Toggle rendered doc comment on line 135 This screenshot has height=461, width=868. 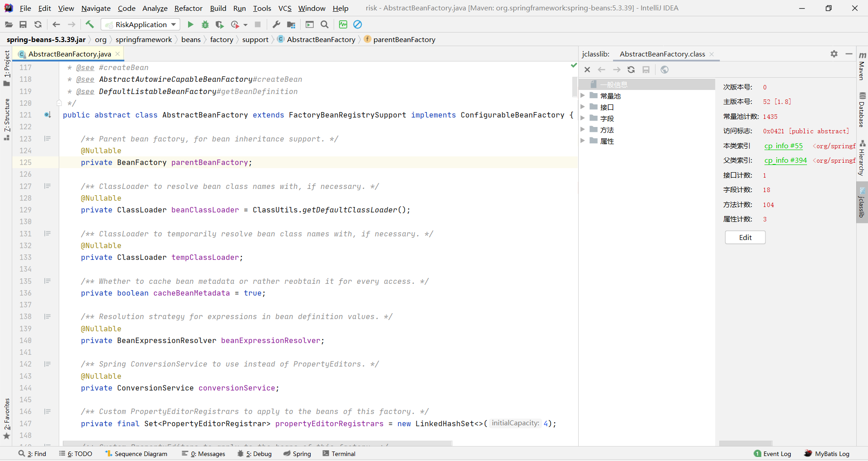tap(47, 281)
